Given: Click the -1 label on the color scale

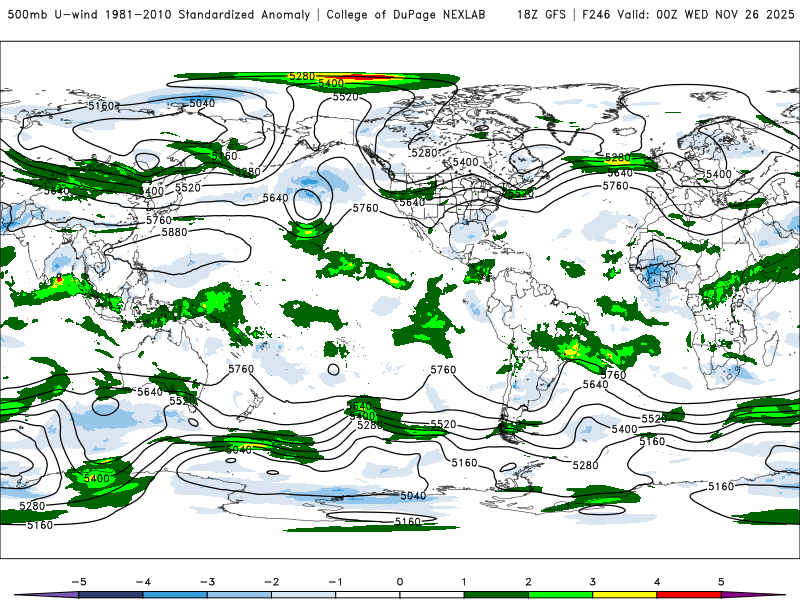Looking at the screenshot, I should coord(335,582).
